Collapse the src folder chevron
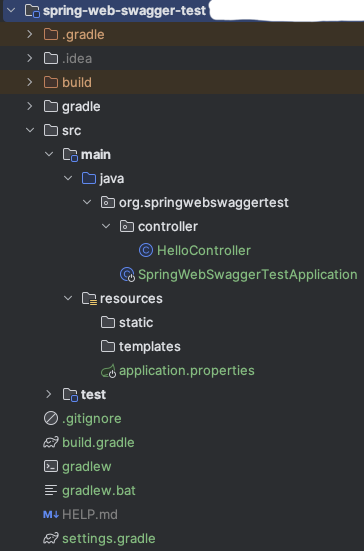The width and height of the screenshot is (364, 551). tap(30, 130)
